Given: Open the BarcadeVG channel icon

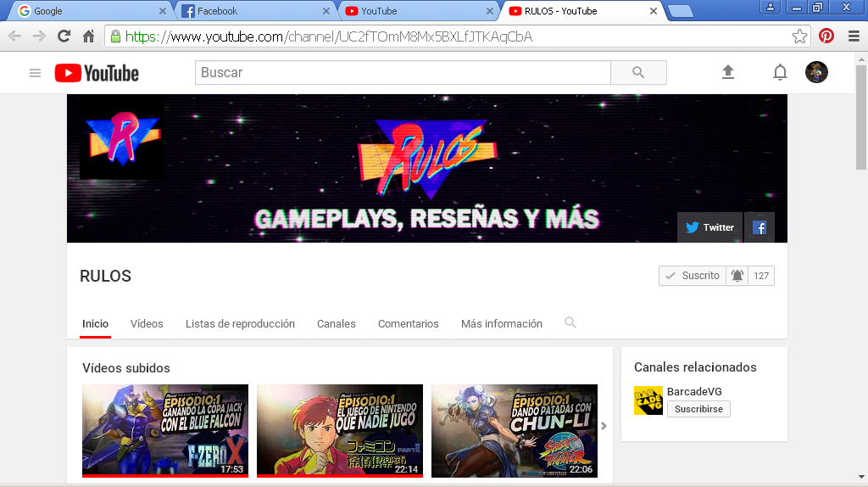Looking at the screenshot, I should [x=648, y=400].
